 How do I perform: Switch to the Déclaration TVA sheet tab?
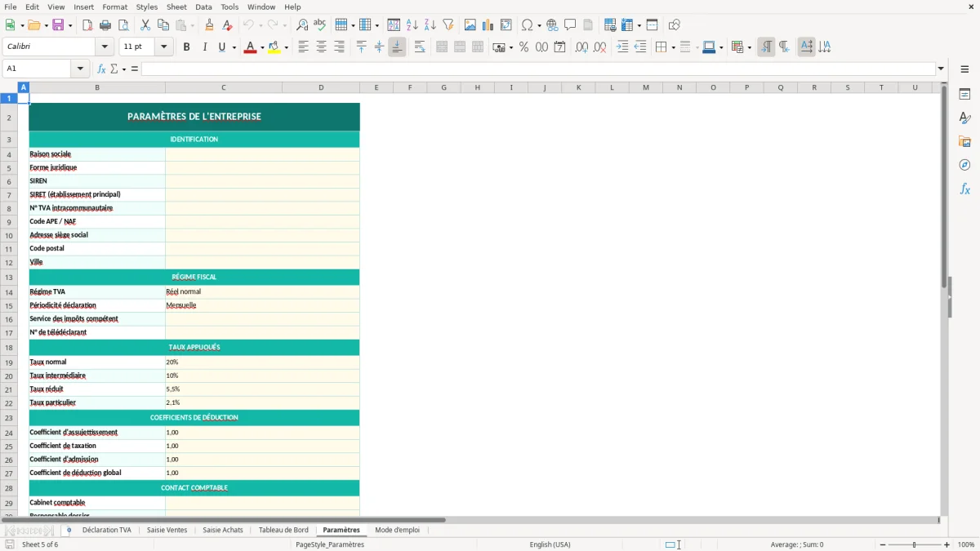(x=107, y=530)
